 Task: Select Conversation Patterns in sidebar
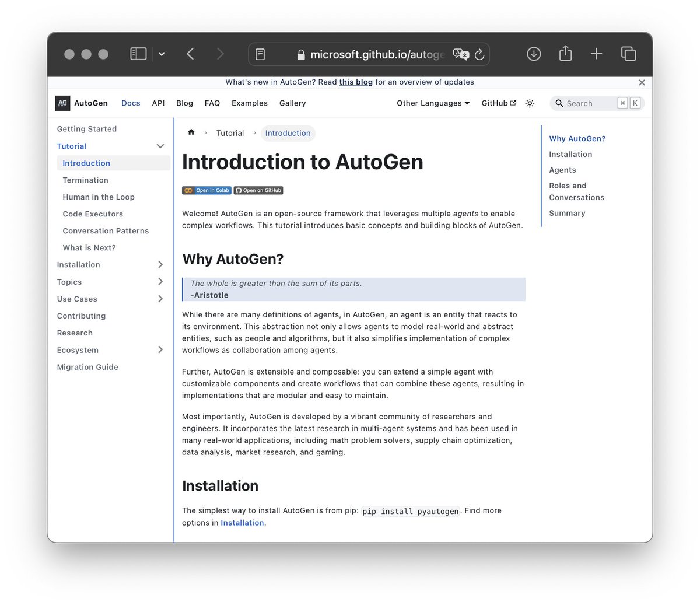[106, 231]
